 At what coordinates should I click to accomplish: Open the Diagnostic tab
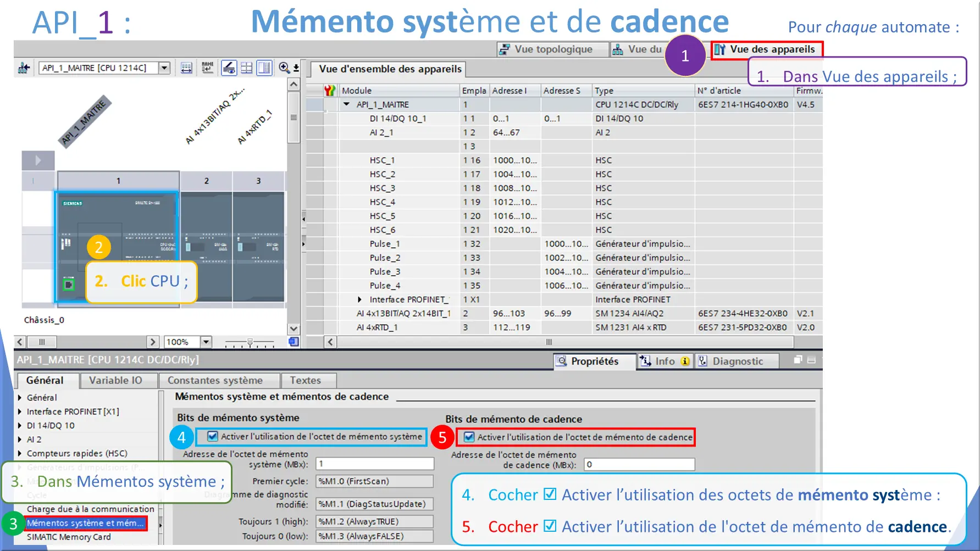(737, 361)
